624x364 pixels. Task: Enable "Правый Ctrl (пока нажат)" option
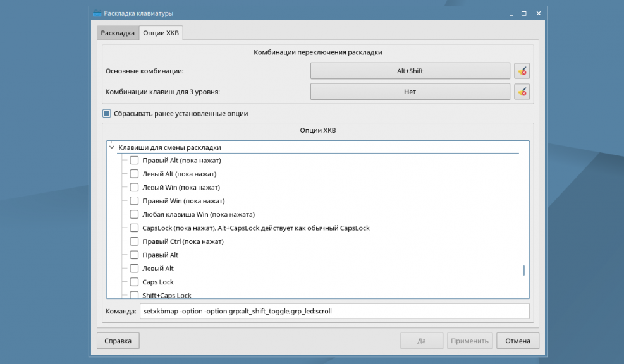(x=134, y=241)
